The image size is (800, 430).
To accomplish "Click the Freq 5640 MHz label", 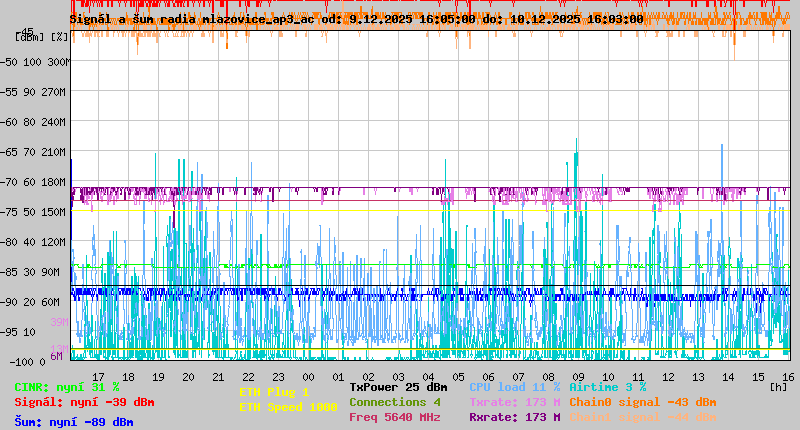I will (x=394, y=417).
